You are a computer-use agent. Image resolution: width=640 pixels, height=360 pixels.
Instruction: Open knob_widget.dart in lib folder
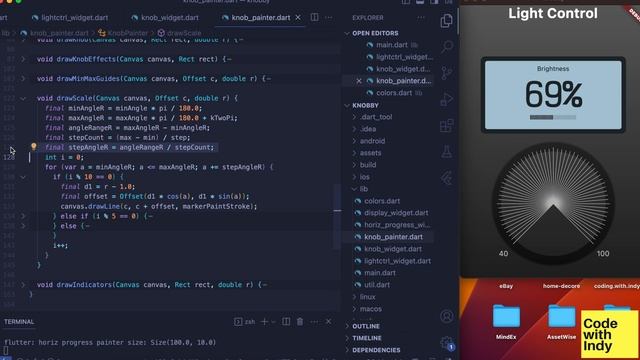[x=393, y=249]
